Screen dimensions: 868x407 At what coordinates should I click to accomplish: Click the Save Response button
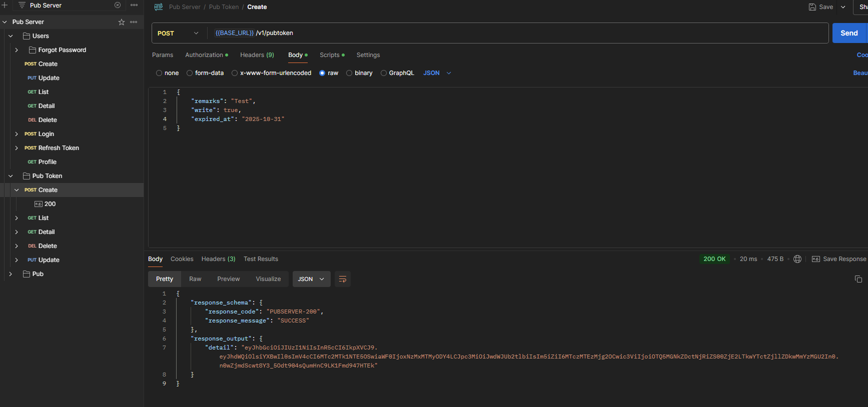coord(839,259)
